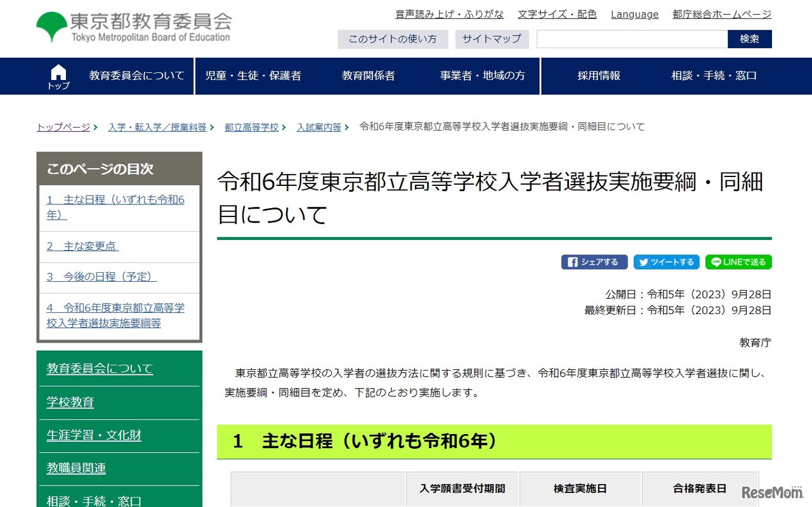
Task: Open 学校教育 in the left sidebar
Action: (70, 402)
